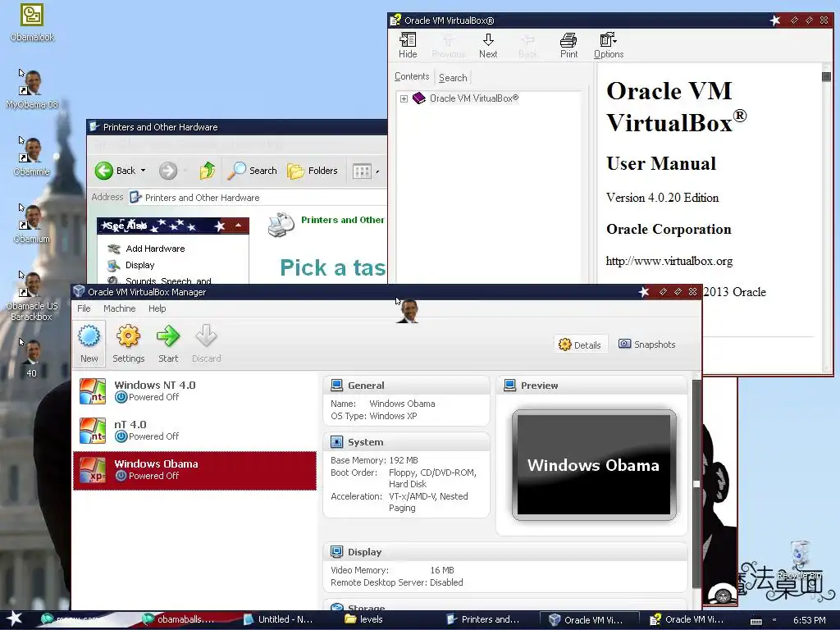The height and width of the screenshot is (630, 840).
Task: Click the star Start button on taskbar
Action: click(15, 619)
